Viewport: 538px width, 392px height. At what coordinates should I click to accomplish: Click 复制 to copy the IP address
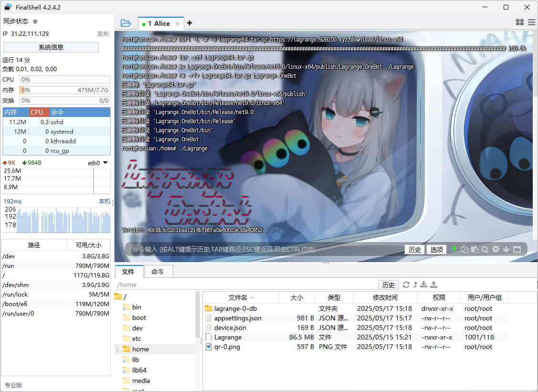click(103, 34)
